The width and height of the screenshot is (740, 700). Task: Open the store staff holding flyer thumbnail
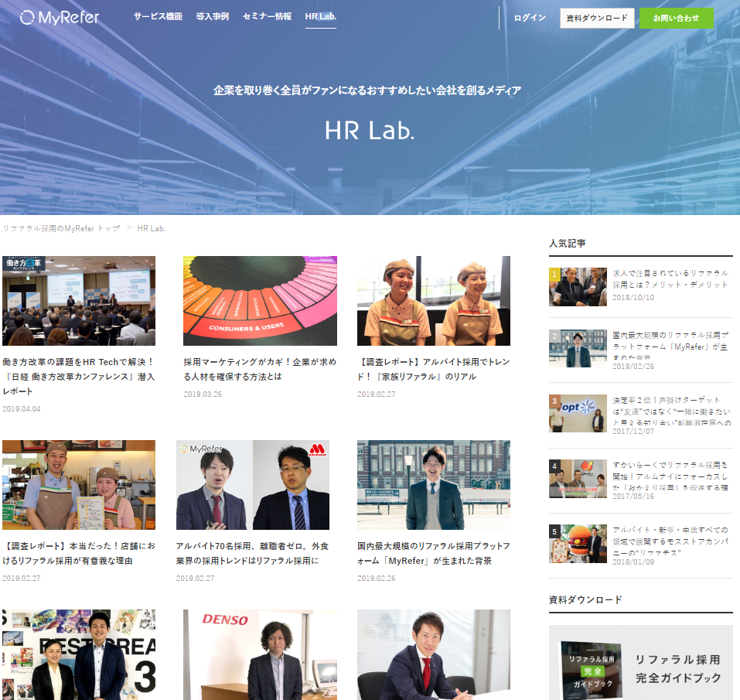pyautogui.click(x=79, y=485)
